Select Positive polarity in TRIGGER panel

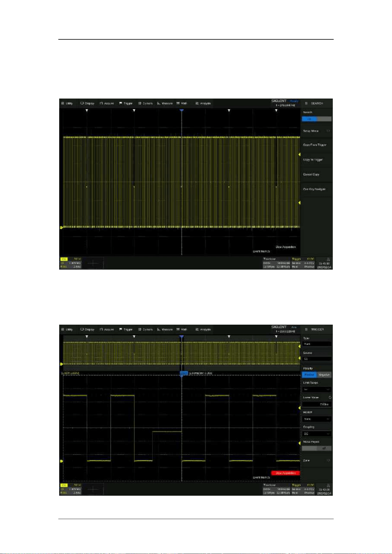(309, 375)
